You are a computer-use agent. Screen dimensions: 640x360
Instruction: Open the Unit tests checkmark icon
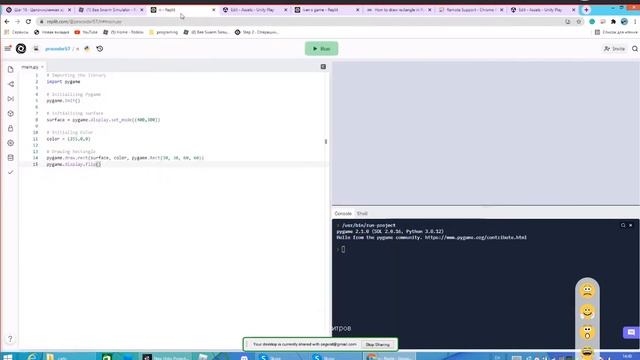11,172
